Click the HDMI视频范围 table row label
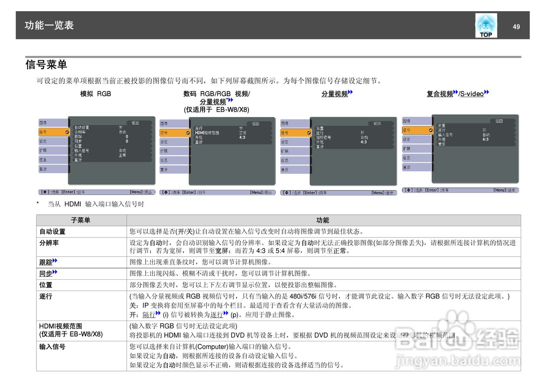This screenshot has height=392, width=555. tap(61, 326)
